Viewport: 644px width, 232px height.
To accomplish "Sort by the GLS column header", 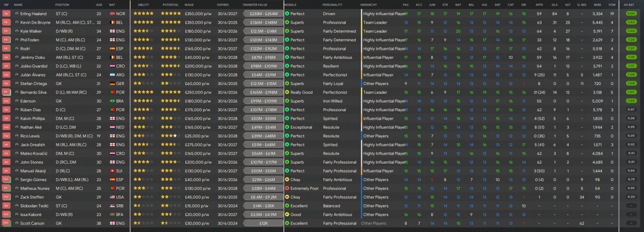I will 554,5.
